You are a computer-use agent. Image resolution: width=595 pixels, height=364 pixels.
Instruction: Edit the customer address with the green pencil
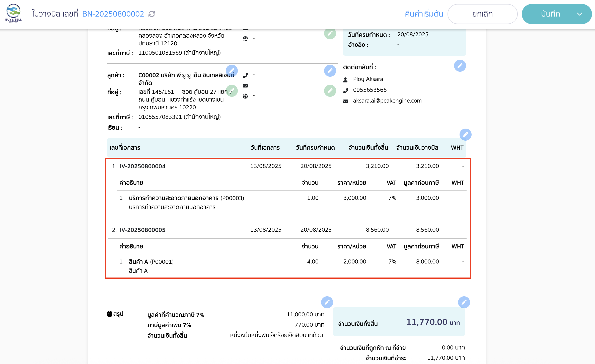tap(232, 91)
